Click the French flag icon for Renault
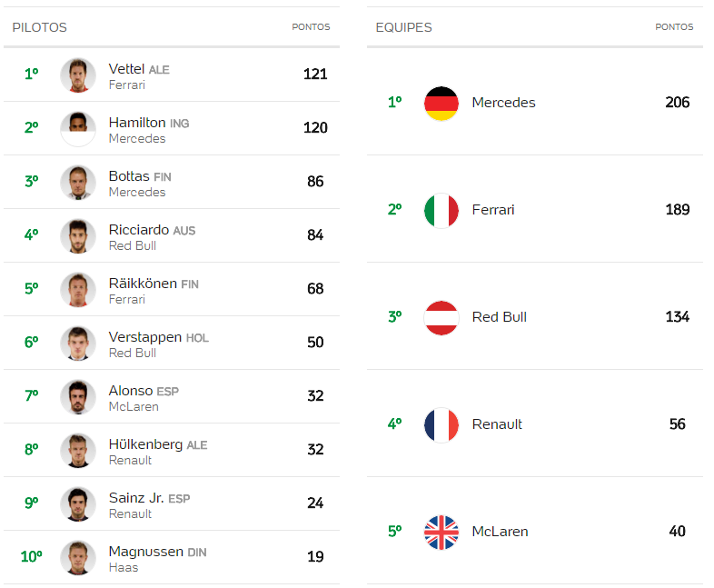This screenshot has width=714, height=588. point(441,425)
